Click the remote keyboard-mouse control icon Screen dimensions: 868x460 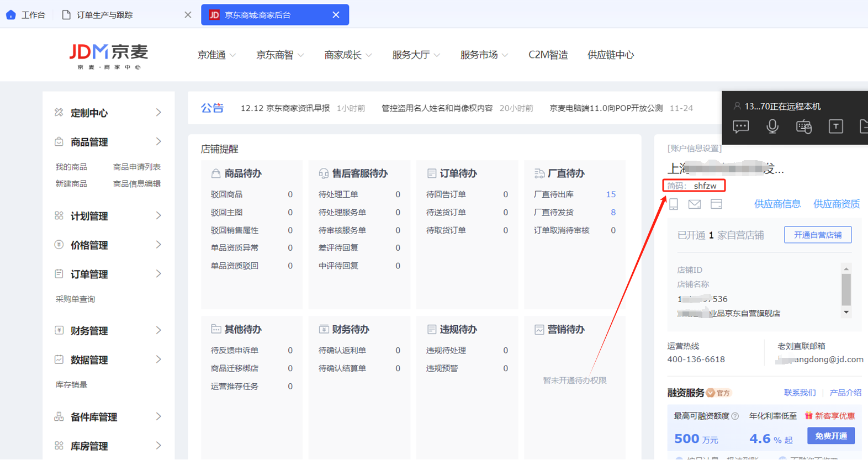804,126
